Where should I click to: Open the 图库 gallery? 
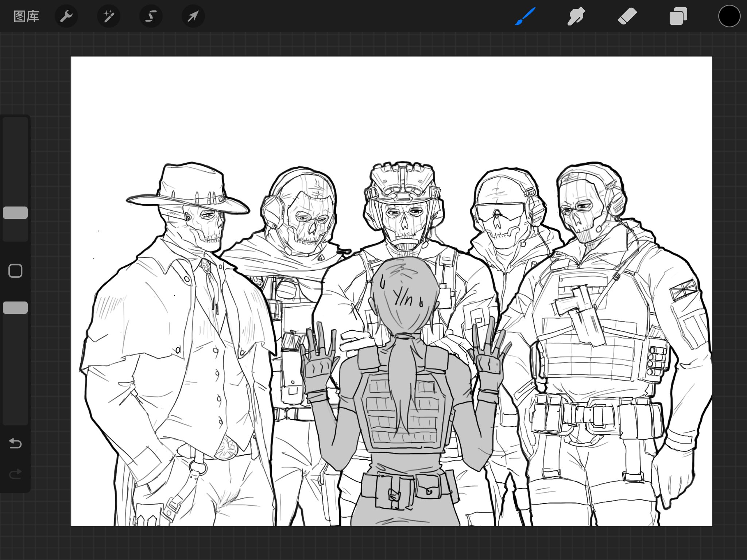pyautogui.click(x=26, y=16)
